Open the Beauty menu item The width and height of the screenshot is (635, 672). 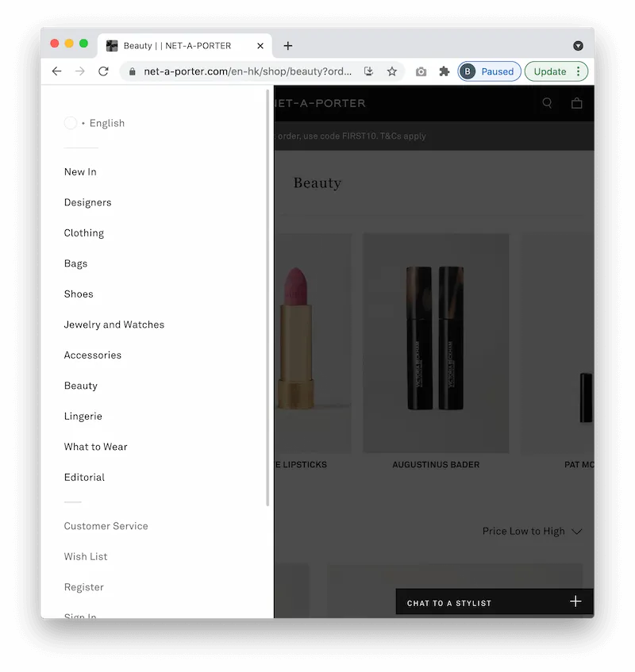(81, 386)
